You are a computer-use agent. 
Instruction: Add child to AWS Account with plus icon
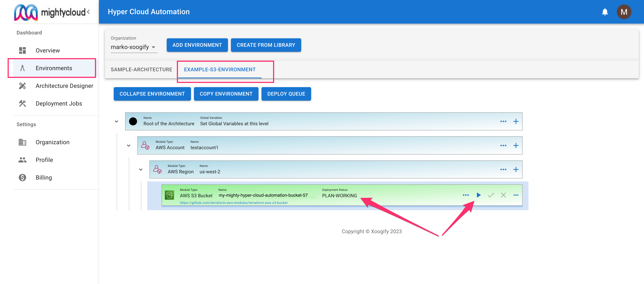[516, 146]
